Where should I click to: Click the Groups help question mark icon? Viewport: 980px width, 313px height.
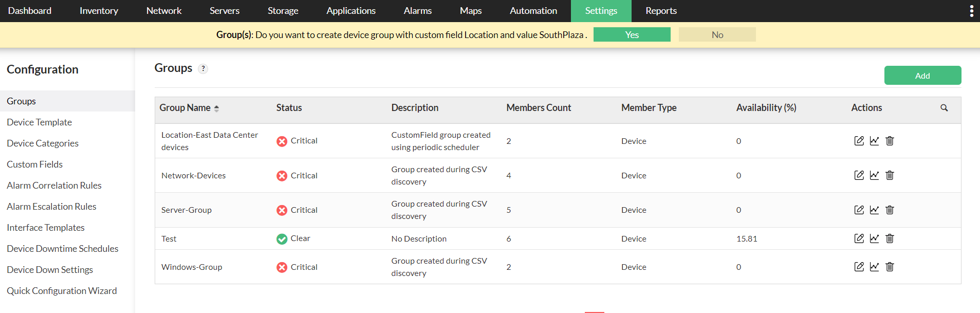click(203, 69)
